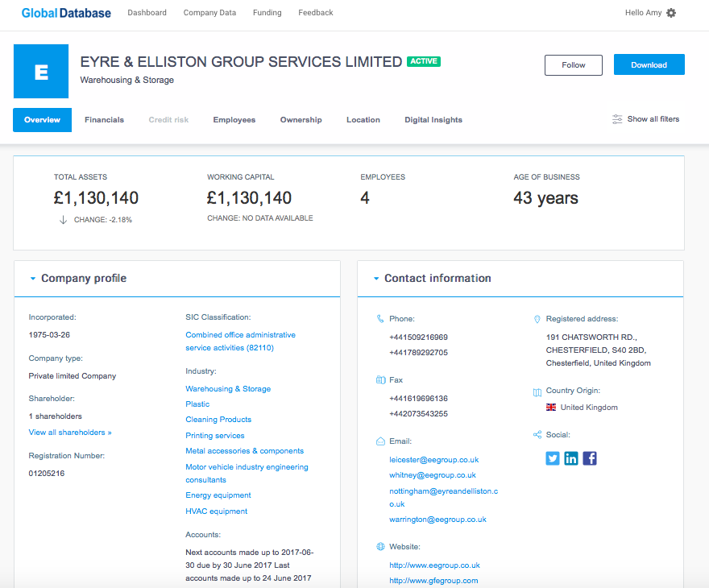Open the Warehousing & Storage industry link

point(228,389)
